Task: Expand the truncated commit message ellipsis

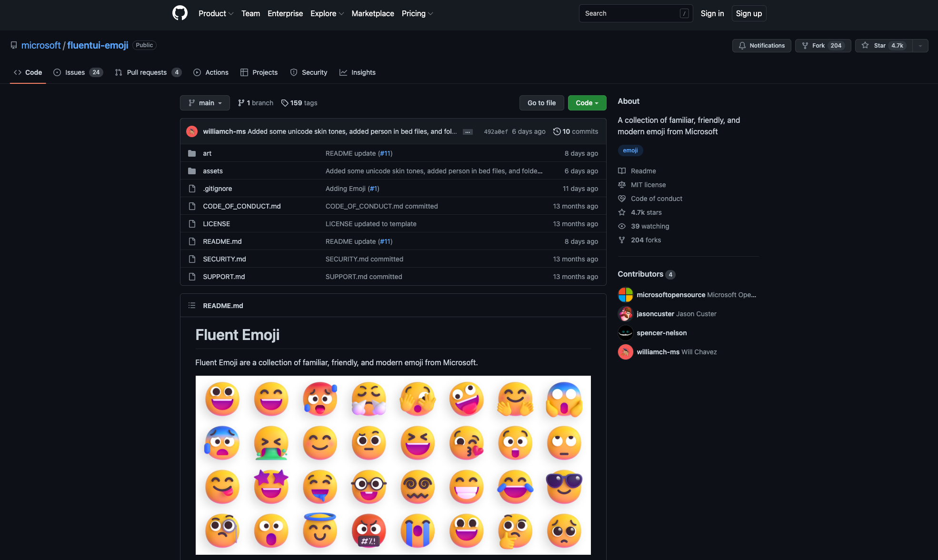Action: point(468,132)
